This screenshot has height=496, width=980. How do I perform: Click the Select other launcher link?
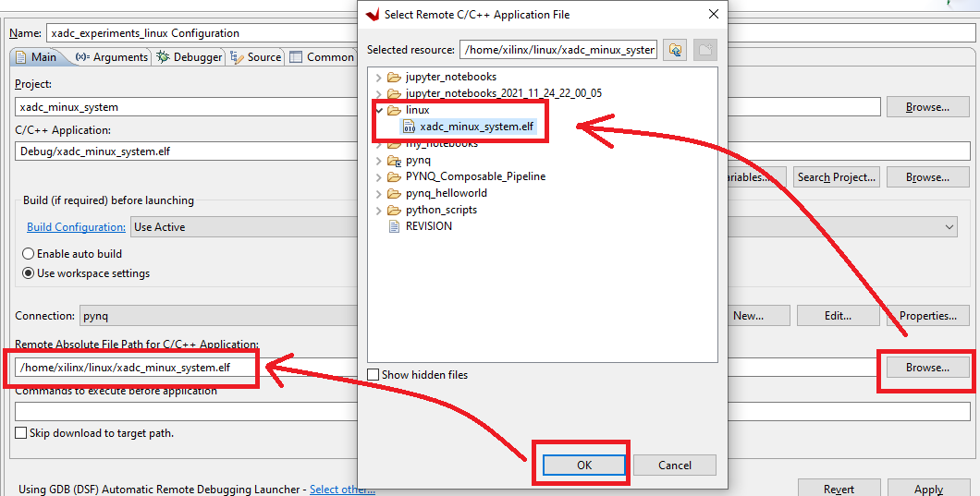(342, 490)
